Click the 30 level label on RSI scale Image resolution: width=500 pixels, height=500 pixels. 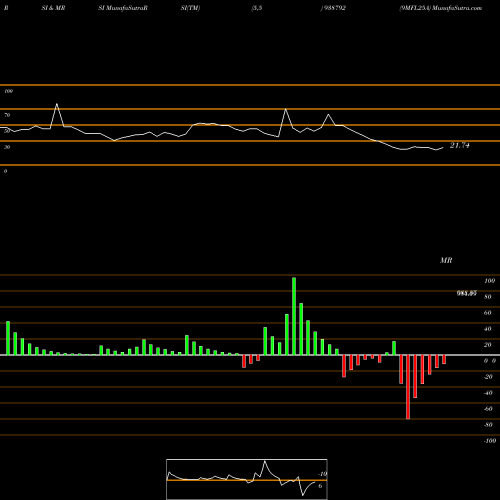(7, 147)
